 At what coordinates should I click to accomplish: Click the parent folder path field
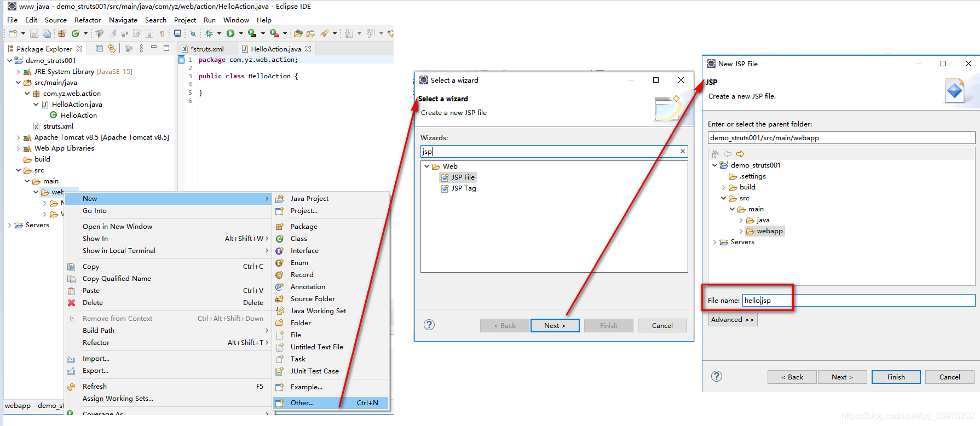click(841, 137)
